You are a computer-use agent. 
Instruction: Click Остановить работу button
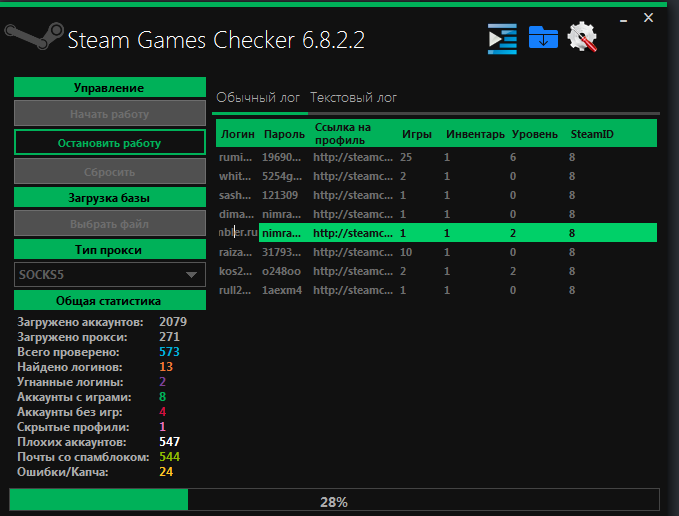coord(110,143)
